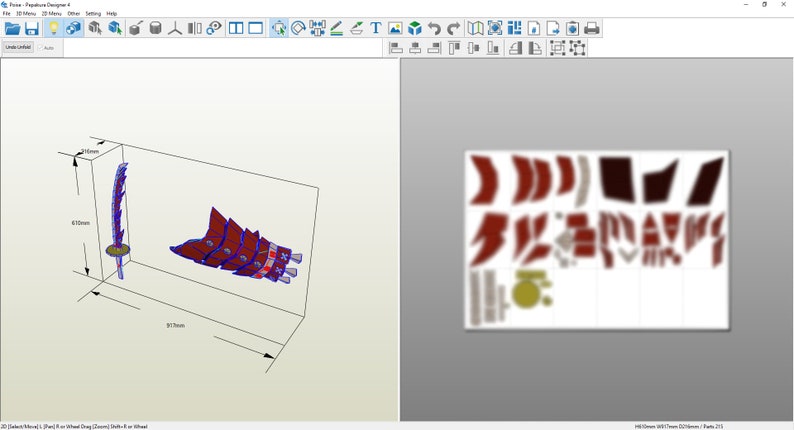Expand the Setting menu dropdown

coord(93,13)
